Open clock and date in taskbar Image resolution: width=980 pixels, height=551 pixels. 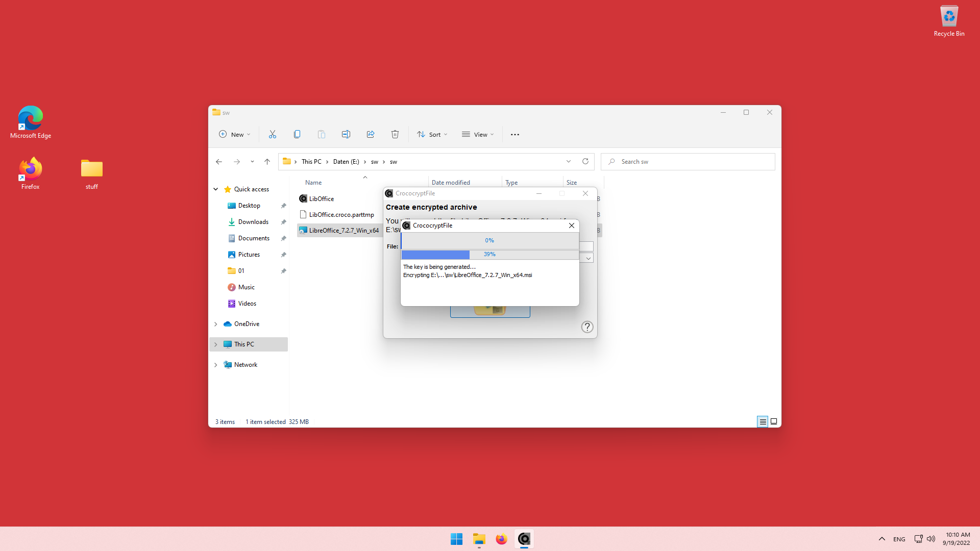958,539
